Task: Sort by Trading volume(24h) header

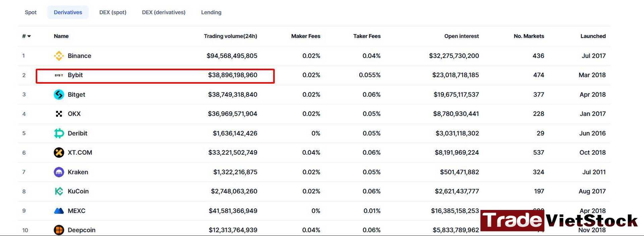Action: pyautogui.click(x=230, y=36)
